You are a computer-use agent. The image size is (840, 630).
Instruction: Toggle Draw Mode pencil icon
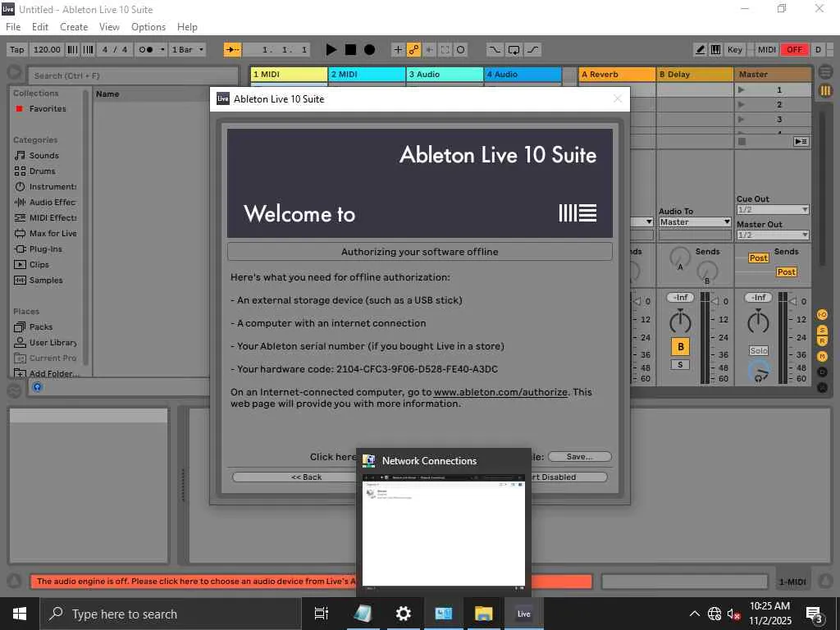[700, 50]
